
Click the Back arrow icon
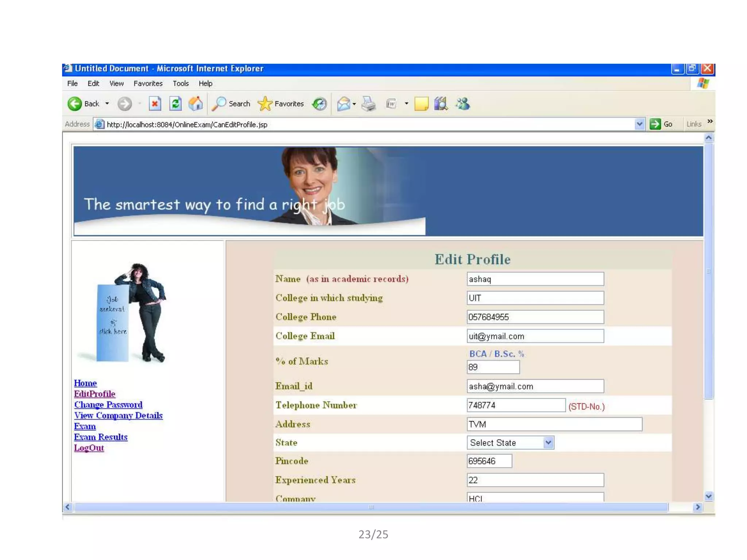pos(75,104)
